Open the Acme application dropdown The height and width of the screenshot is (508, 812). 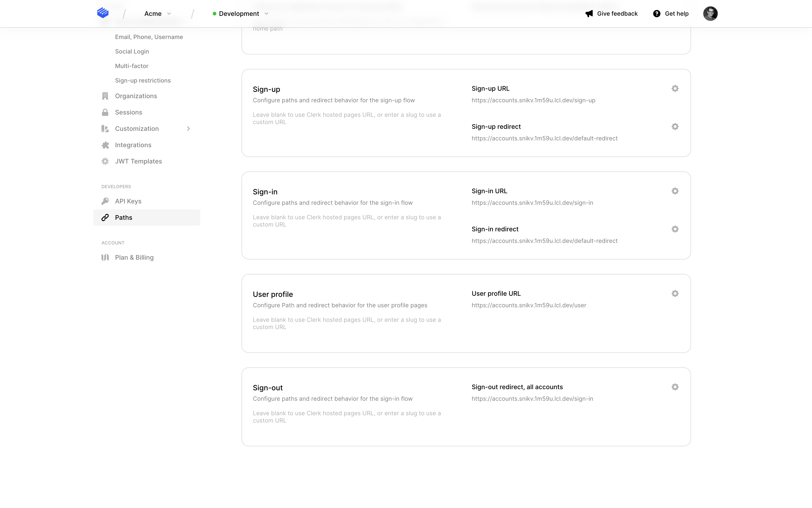(x=158, y=13)
